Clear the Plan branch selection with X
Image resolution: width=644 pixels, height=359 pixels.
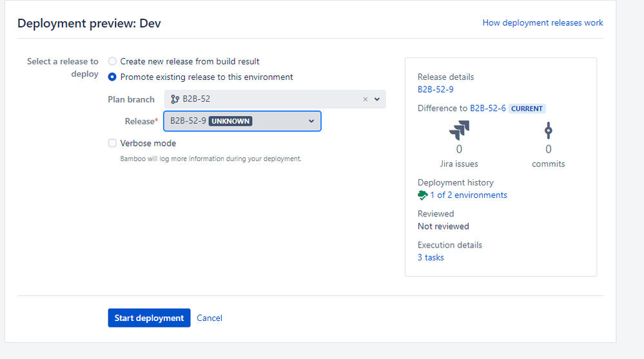click(365, 99)
